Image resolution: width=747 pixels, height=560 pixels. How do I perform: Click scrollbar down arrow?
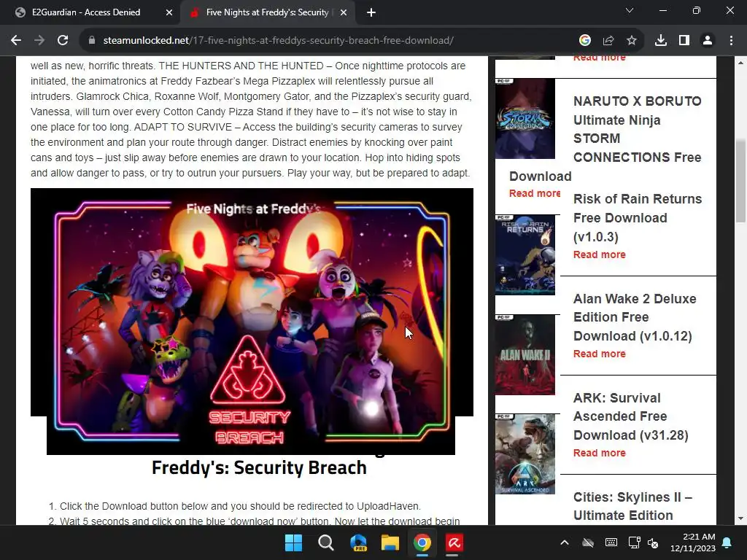[740, 518]
